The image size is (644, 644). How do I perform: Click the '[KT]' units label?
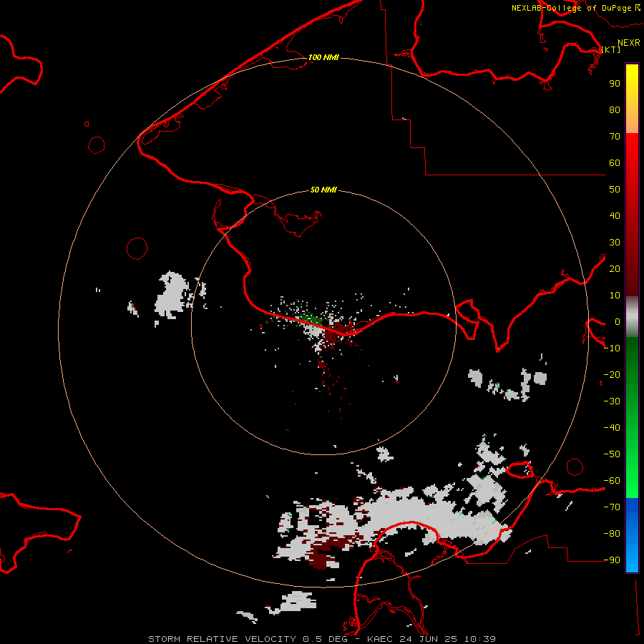pos(610,49)
